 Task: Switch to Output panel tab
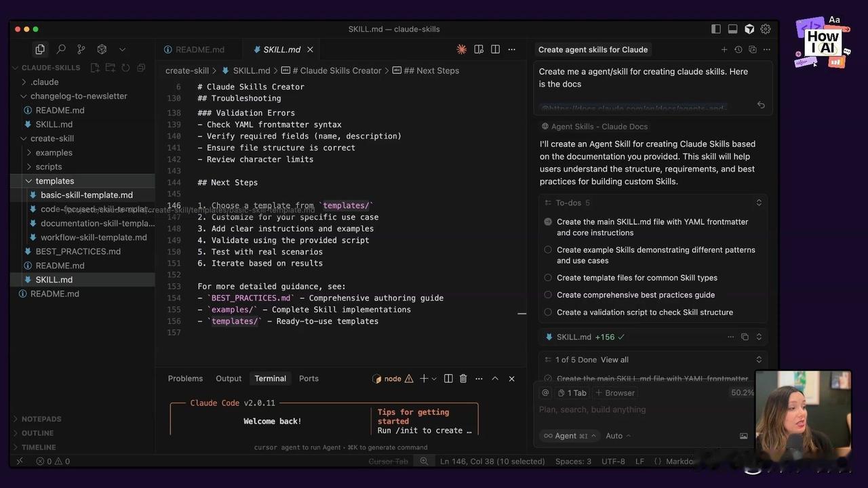click(229, 379)
